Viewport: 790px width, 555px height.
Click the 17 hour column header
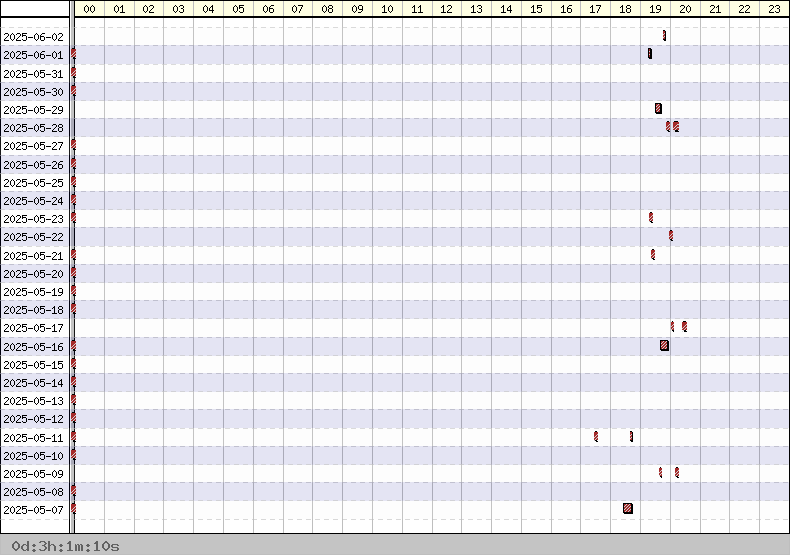(x=596, y=9)
